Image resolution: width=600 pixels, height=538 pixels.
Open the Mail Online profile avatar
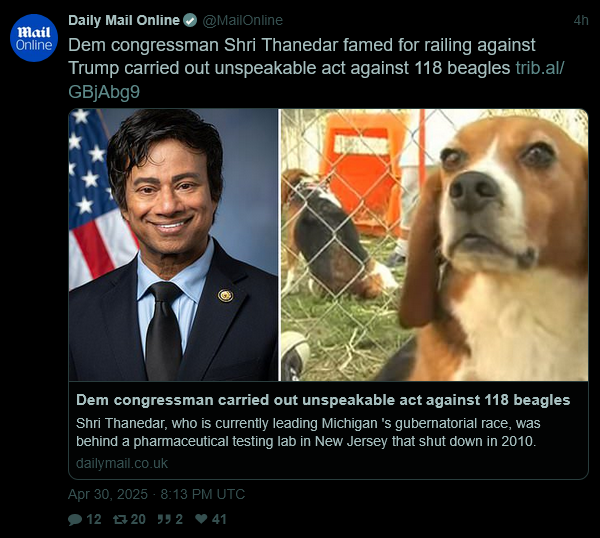click(34, 38)
